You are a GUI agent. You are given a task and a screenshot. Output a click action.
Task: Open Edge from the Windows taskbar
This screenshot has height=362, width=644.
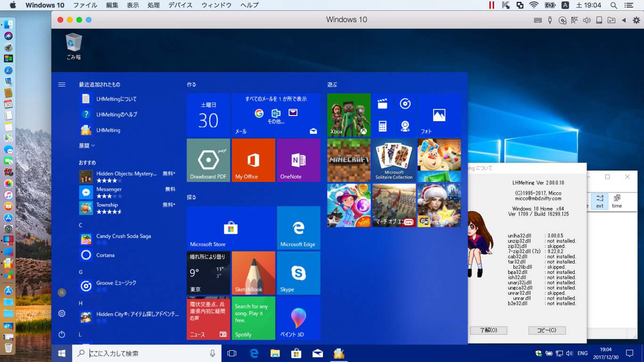(x=254, y=353)
